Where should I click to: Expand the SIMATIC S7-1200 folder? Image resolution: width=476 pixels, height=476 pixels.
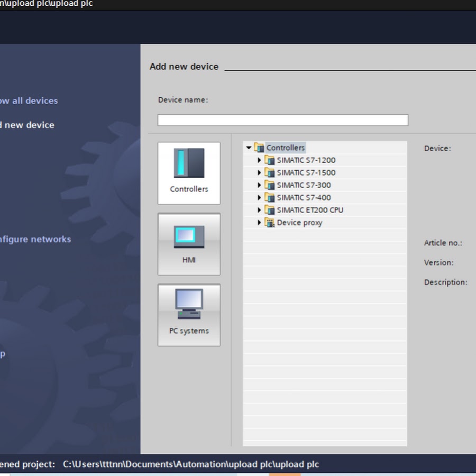[259, 160]
